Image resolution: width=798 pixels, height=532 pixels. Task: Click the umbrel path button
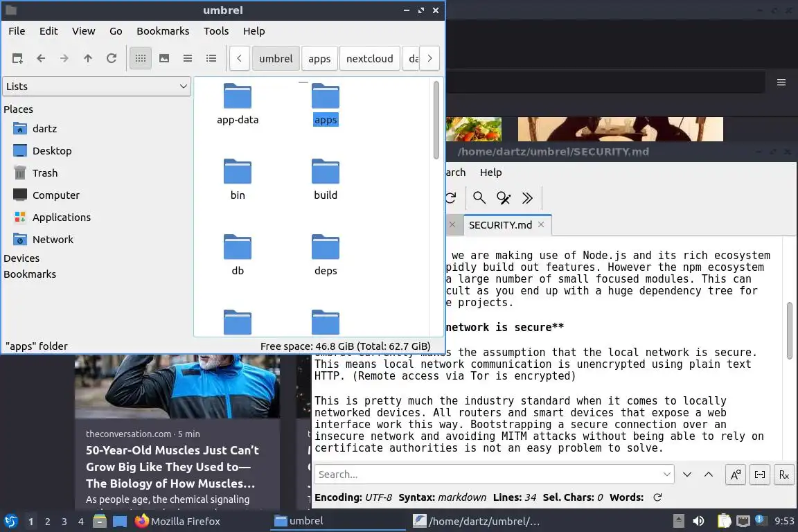(x=276, y=59)
